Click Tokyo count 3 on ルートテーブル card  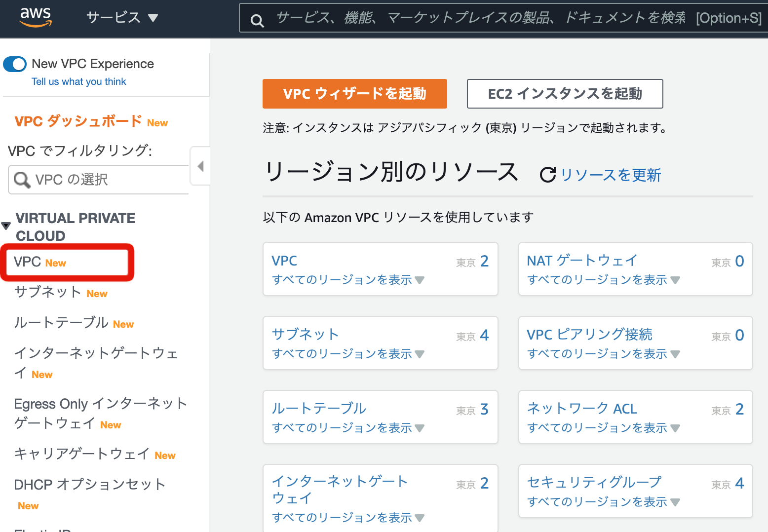pyautogui.click(x=484, y=409)
